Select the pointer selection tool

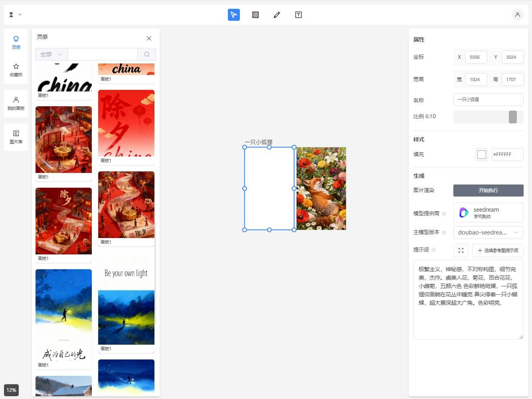233,15
